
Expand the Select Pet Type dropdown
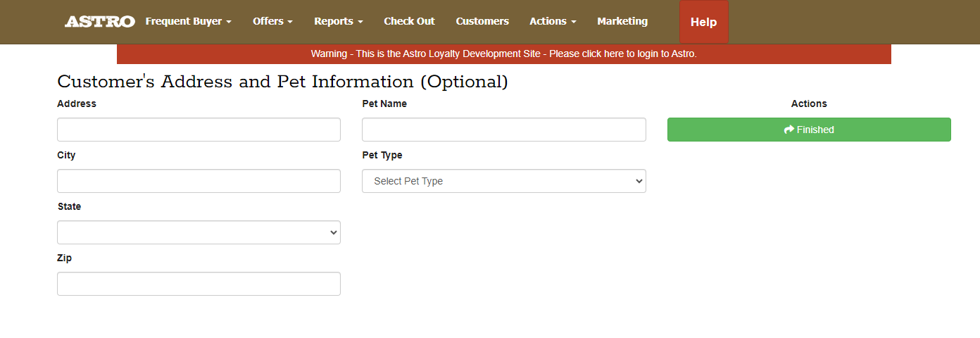click(503, 181)
